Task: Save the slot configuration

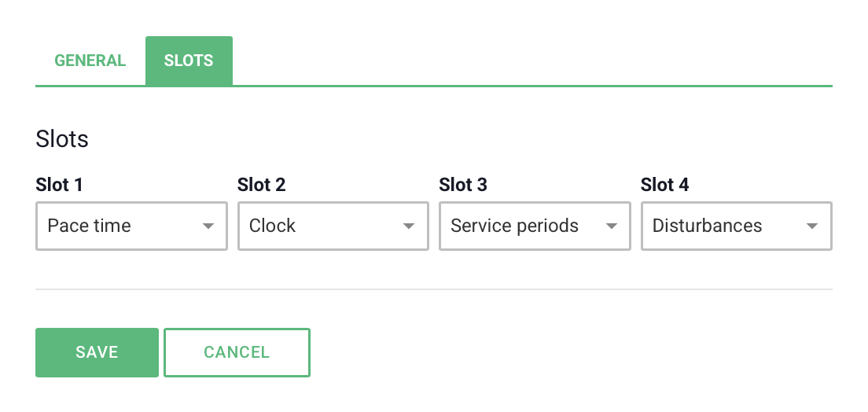Action: 97,353
